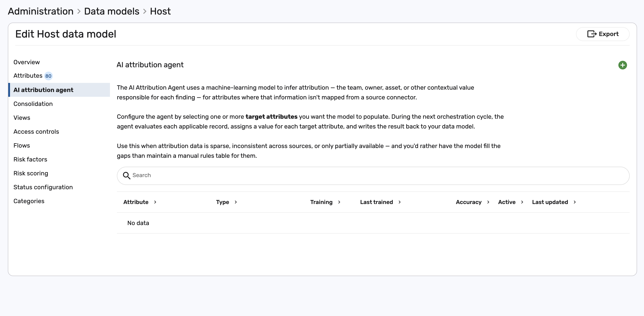This screenshot has width=644, height=316.
Task: Click the Type column header
Action: point(222,202)
